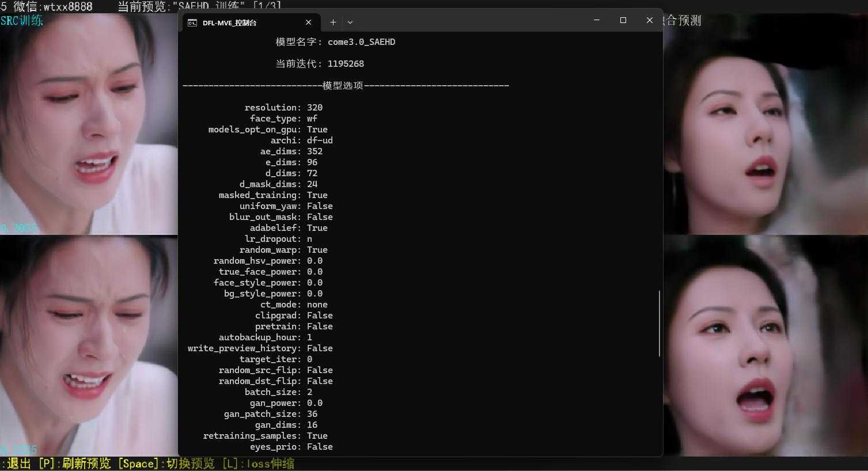Screen dimensions: 868x471
Task: Open a new terminal tab with the plus icon
Action: (333, 22)
